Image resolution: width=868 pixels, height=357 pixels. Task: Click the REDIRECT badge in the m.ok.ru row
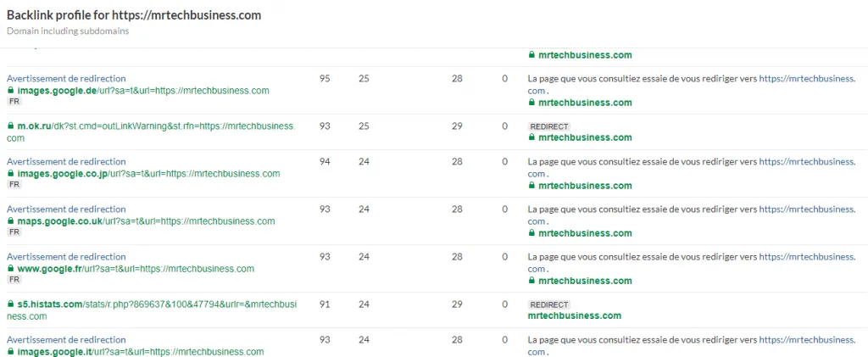pyautogui.click(x=548, y=126)
